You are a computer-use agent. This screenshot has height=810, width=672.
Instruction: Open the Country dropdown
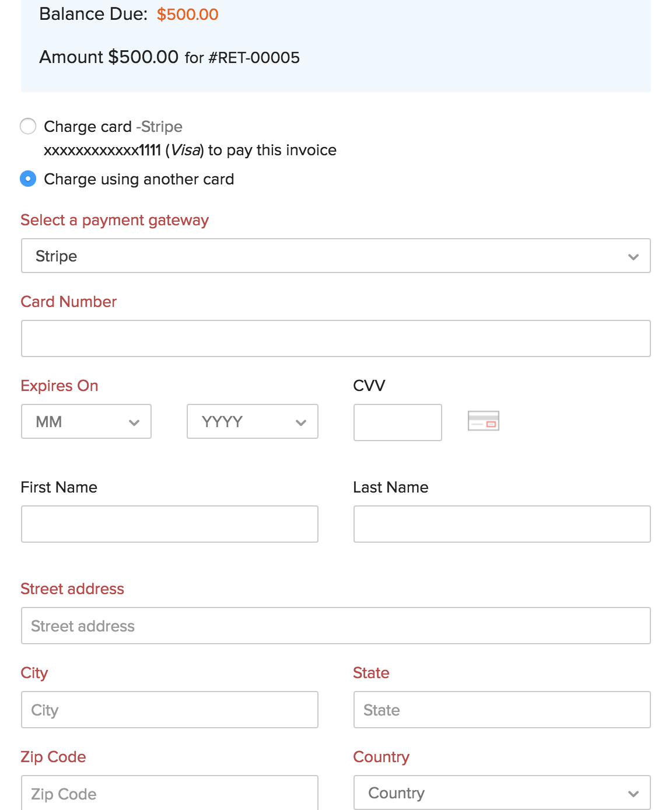coord(502,792)
